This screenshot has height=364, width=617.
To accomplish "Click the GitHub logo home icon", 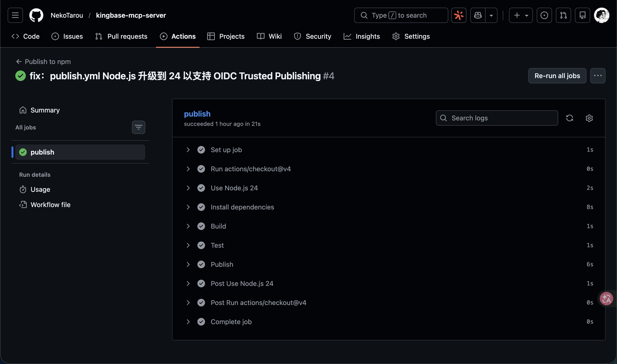I will [x=36, y=15].
